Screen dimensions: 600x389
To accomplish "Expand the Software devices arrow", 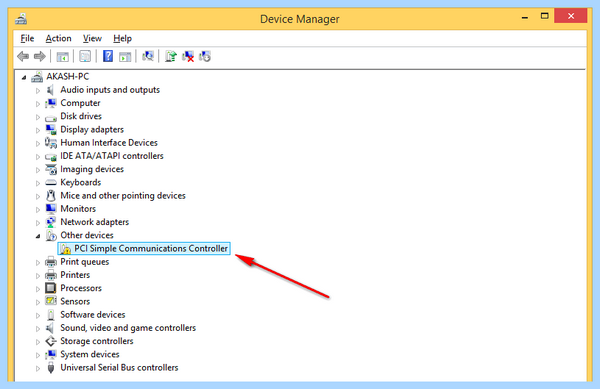I will 38,315.
